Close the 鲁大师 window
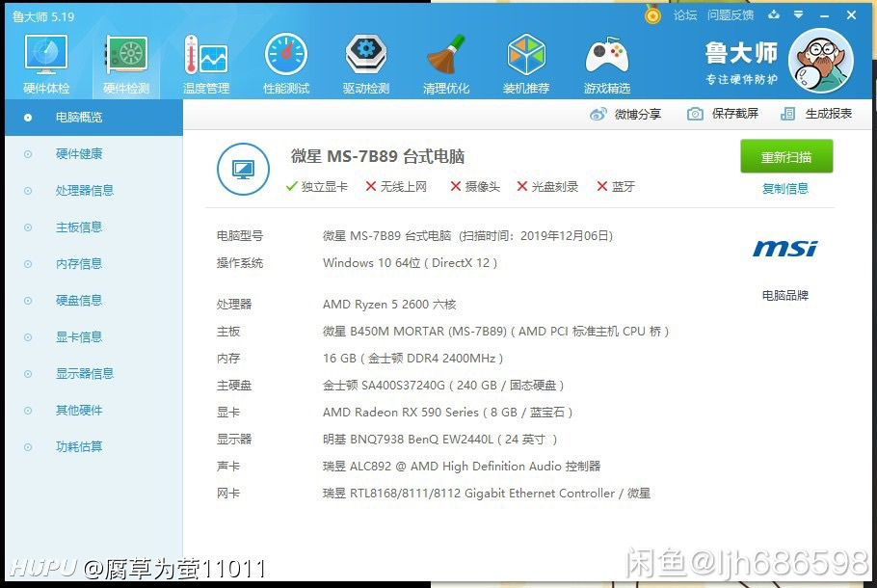The image size is (877, 588). [x=851, y=15]
